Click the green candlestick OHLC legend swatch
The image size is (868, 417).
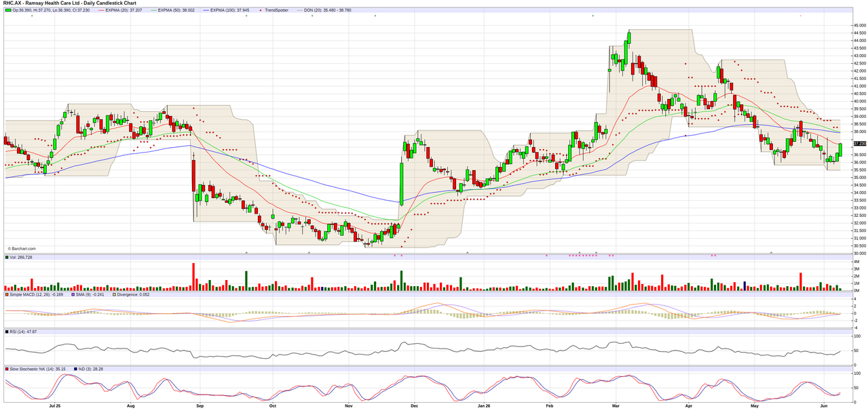8,10
